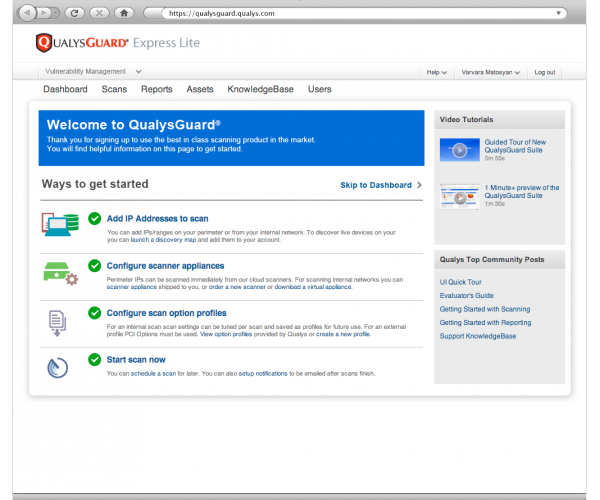Click the arrow next to Skip to Dashboard
This screenshot has height=500, width=600.
click(419, 185)
